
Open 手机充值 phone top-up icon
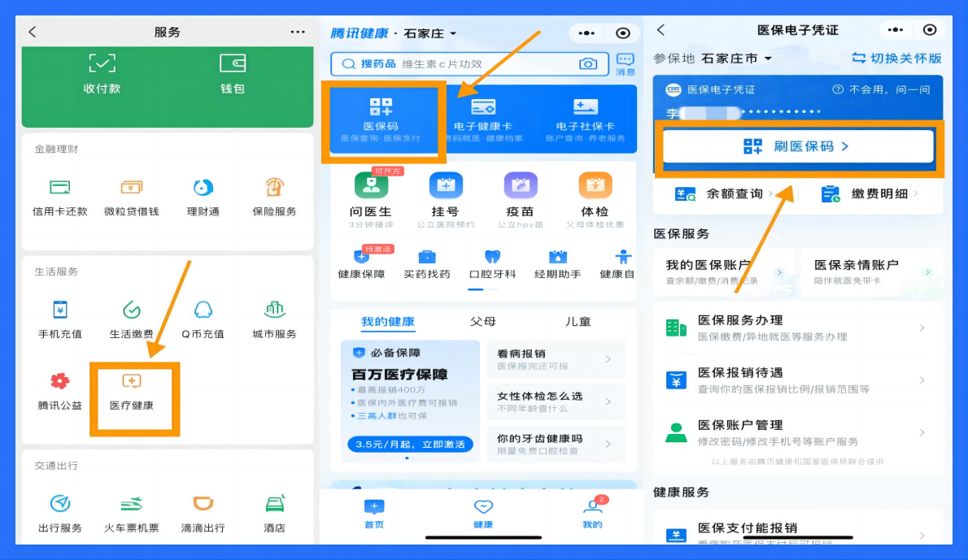pos(59,319)
